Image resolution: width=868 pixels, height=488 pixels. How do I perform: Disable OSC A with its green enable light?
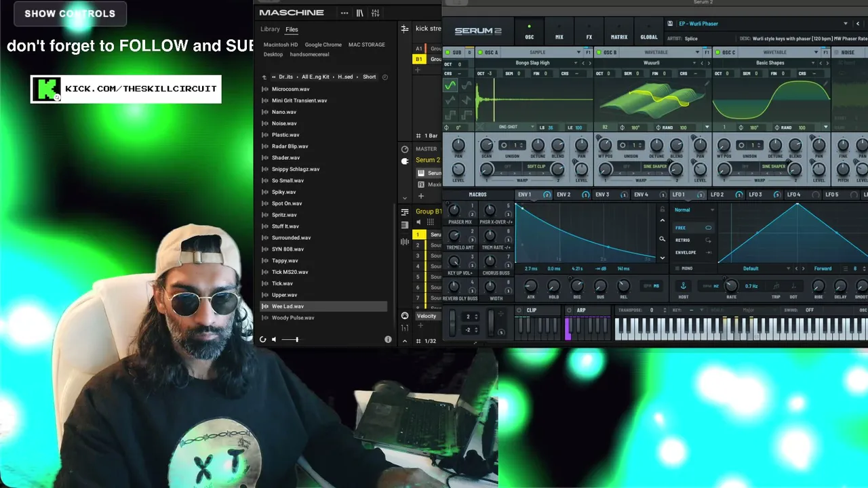[479, 52]
